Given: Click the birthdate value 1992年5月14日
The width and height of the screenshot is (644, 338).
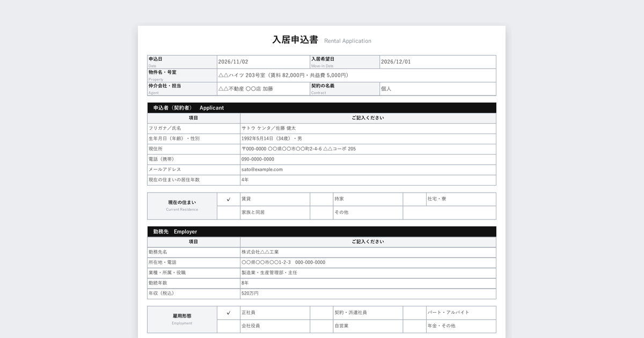Looking at the screenshot, I should coord(368,138).
